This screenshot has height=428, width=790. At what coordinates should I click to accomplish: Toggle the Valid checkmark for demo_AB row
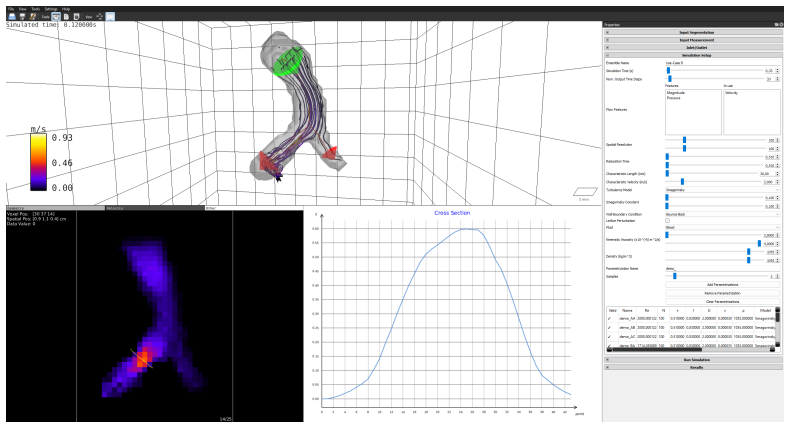(x=610, y=328)
